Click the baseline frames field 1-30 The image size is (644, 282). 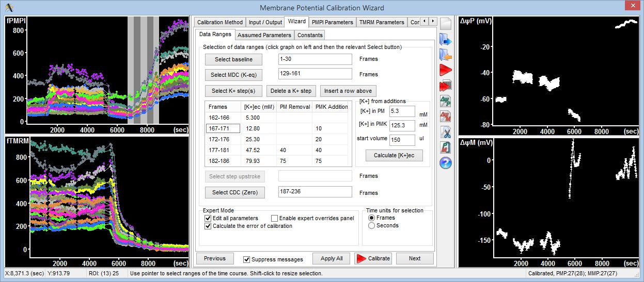point(315,59)
